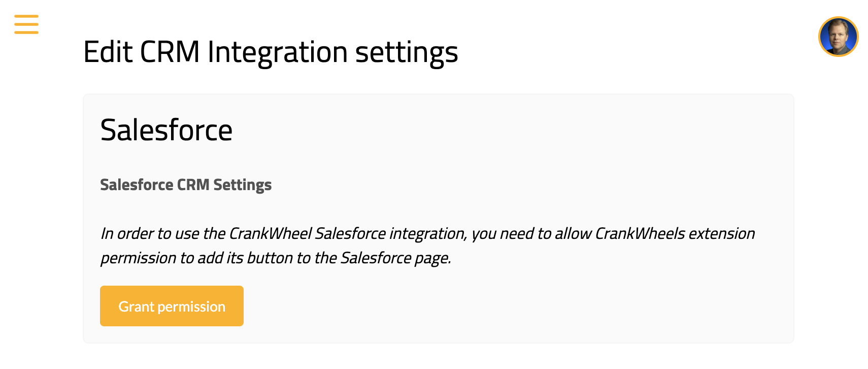Click the word "Edit" in the page title
Screen dimensions: 868x369
pos(108,52)
